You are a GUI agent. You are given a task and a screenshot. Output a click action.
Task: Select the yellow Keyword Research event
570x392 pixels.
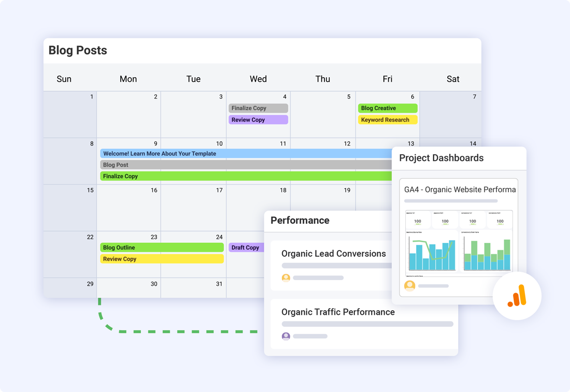[x=388, y=120]
